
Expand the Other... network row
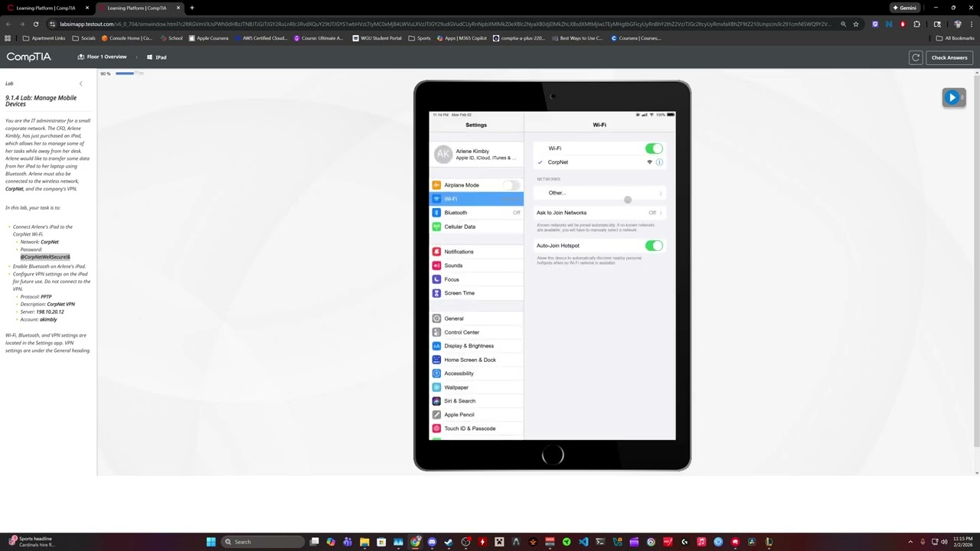599,193
